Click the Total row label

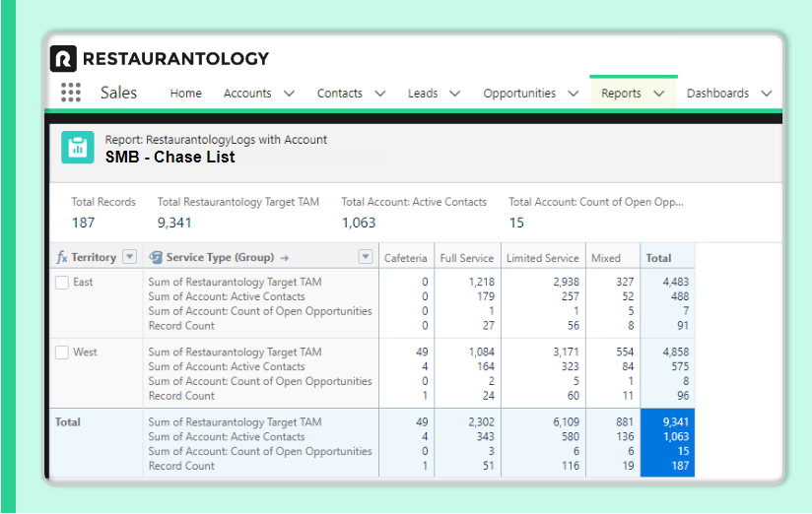click(68, 421)
